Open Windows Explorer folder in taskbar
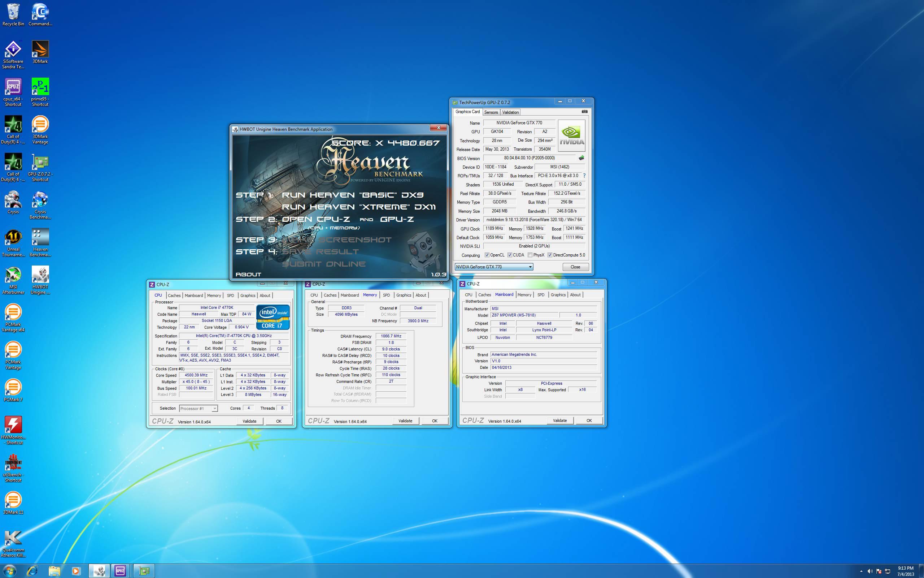 click(54, 571)
